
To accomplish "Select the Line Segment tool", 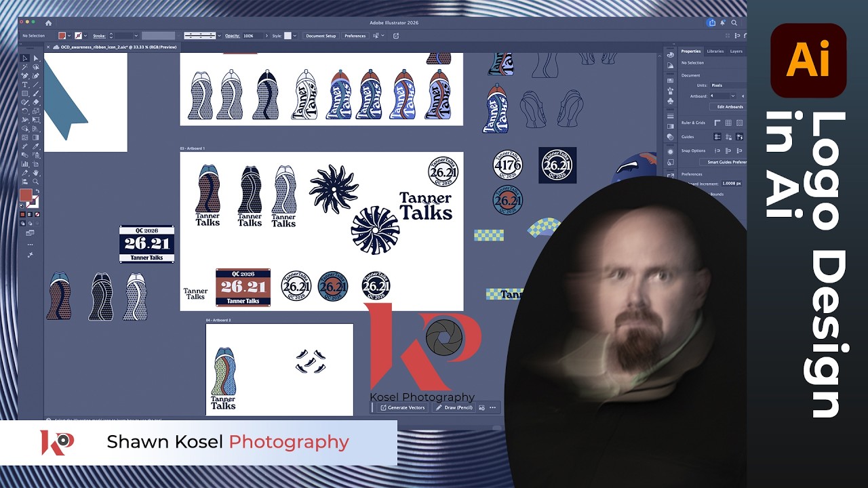I will click(x=36, y=85).
